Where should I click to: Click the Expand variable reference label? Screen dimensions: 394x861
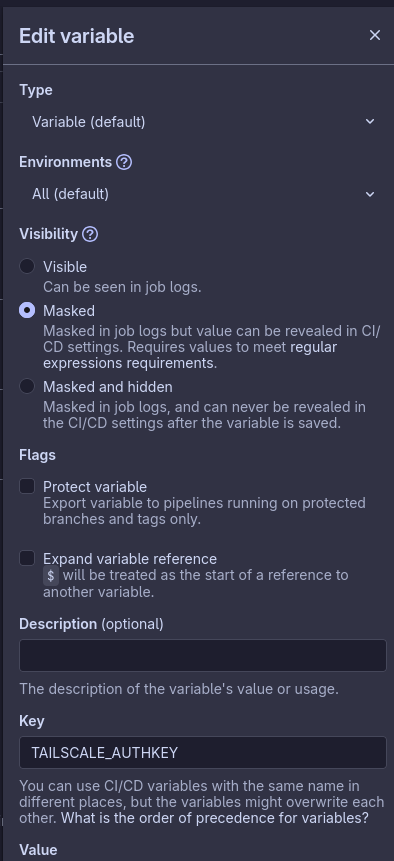pos(130,558)
